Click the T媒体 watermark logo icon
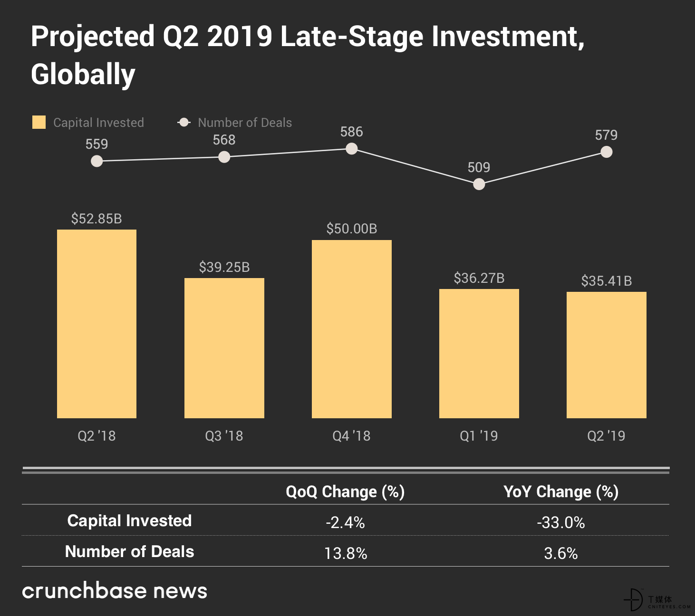 point(634,599)
